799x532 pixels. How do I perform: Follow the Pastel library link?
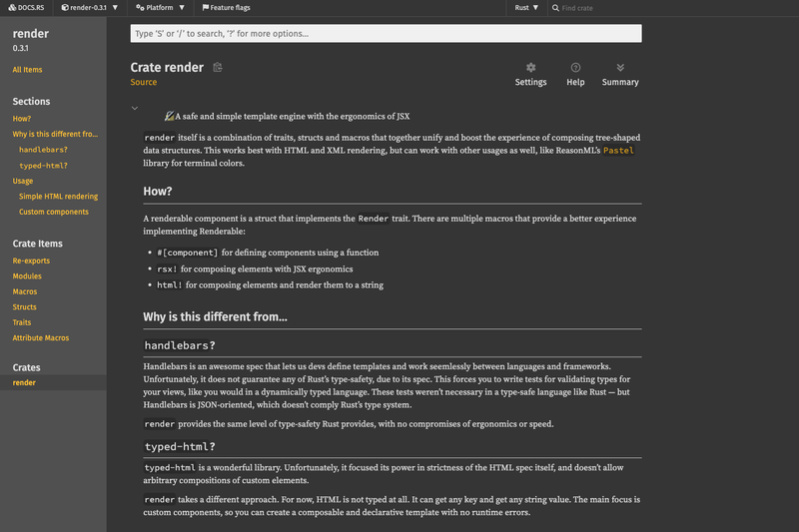click(618, 150)
